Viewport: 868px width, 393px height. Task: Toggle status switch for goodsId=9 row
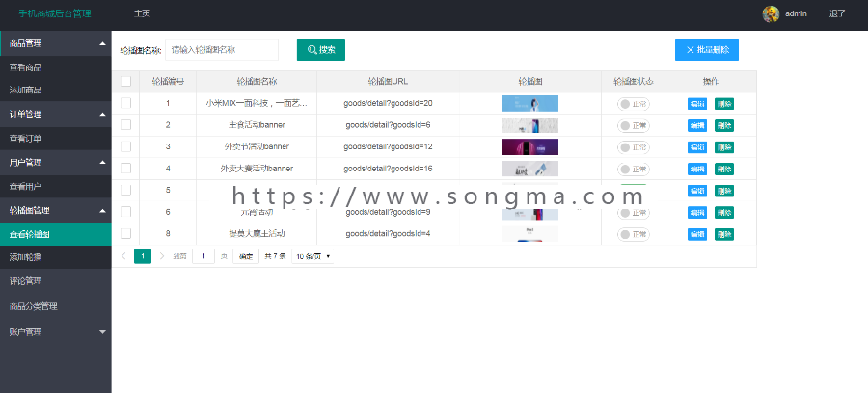click(x=634, y=213)
